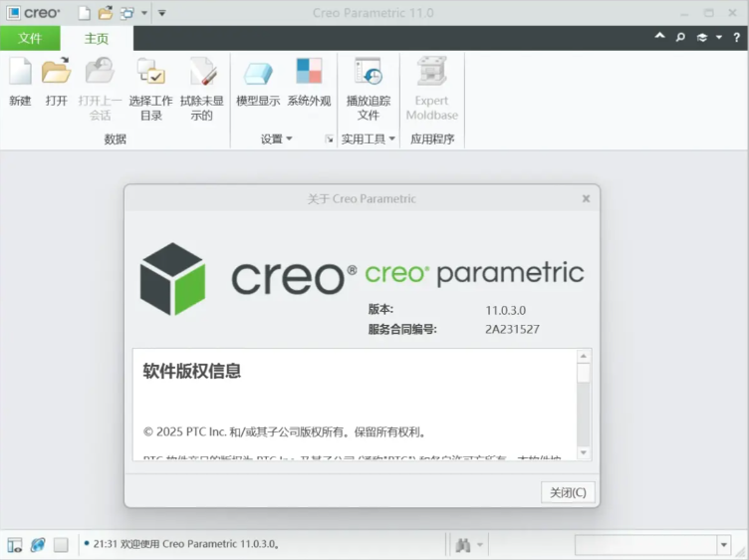Screen dimensions: 749x560
Task: Click version number 11.0.3.0 in dialog
Action: (505, 311)
